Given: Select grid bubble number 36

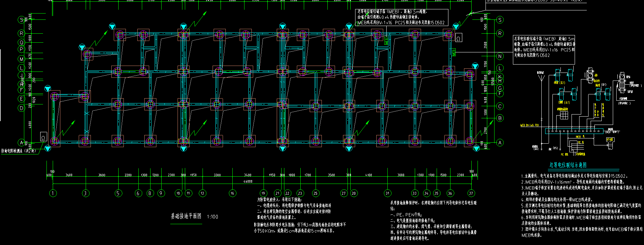Looking at the screenshot, I should pos(450,193).
